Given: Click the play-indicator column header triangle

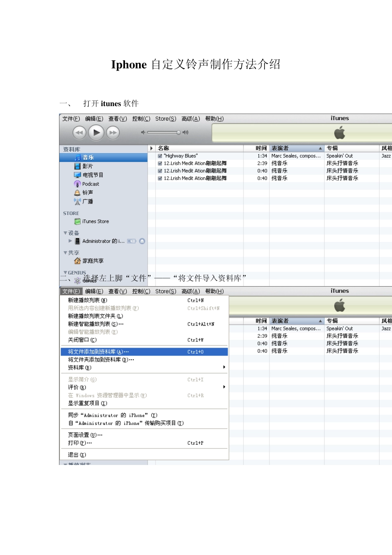Looking at the screenshot, I should [x=151, y=148].
